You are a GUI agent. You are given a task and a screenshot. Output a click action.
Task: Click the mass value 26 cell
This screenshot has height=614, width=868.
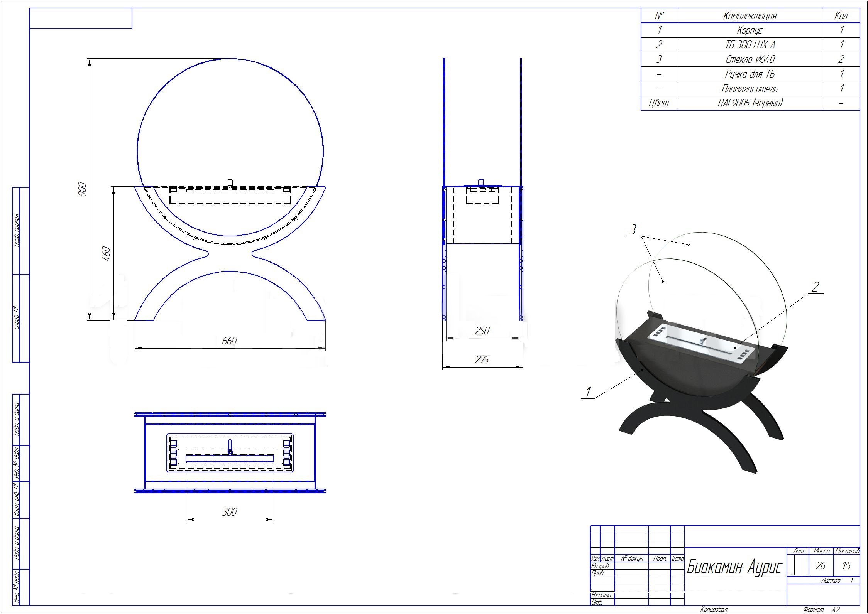(821, 566)
